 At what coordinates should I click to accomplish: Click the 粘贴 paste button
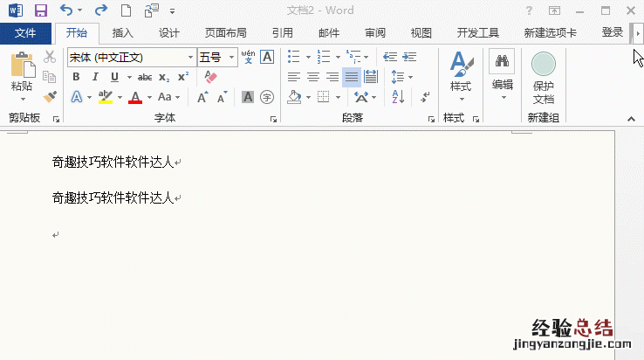coord(22,77)
